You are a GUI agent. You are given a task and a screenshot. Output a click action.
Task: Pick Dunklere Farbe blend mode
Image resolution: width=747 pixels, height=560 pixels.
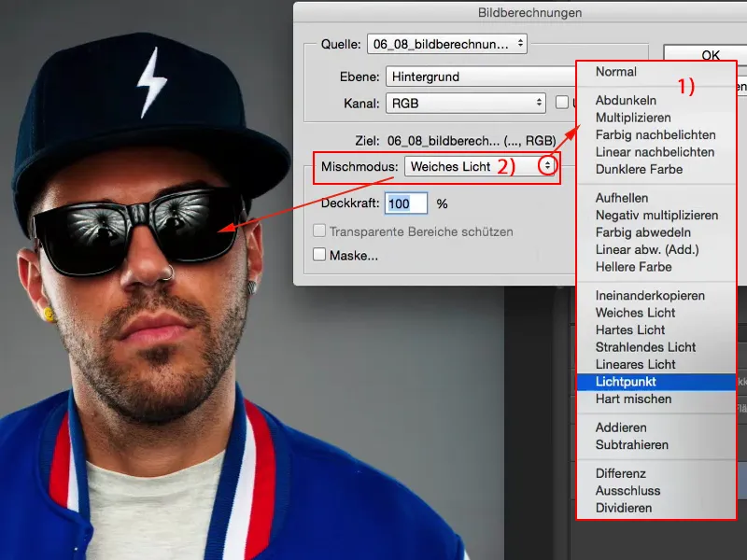click(639, 169)
